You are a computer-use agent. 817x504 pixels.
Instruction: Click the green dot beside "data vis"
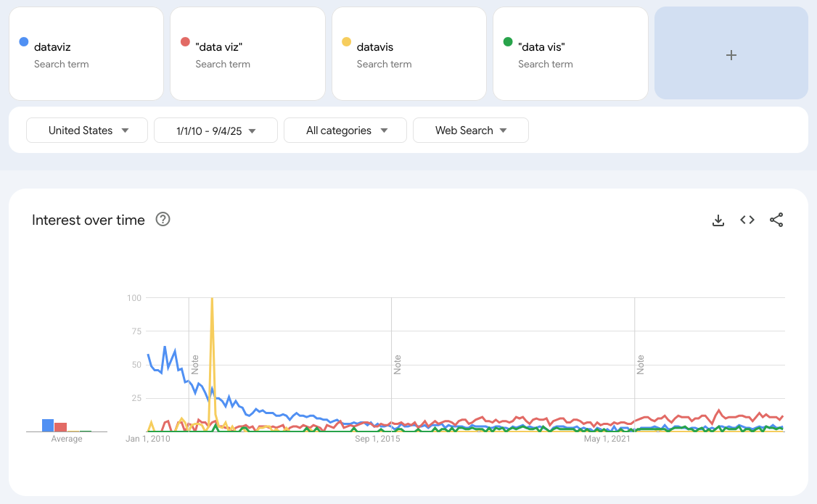[508, 42]
